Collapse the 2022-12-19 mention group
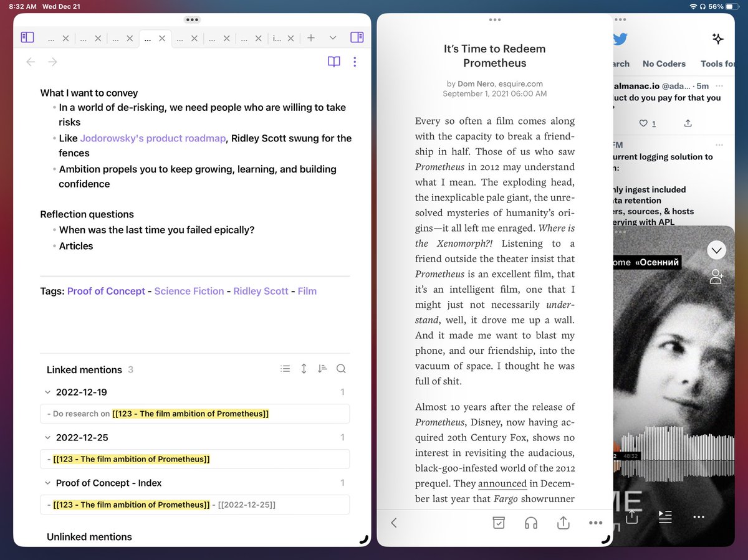Screen dimensions: 748x560 pyautogui.click(x=47, y=392)
